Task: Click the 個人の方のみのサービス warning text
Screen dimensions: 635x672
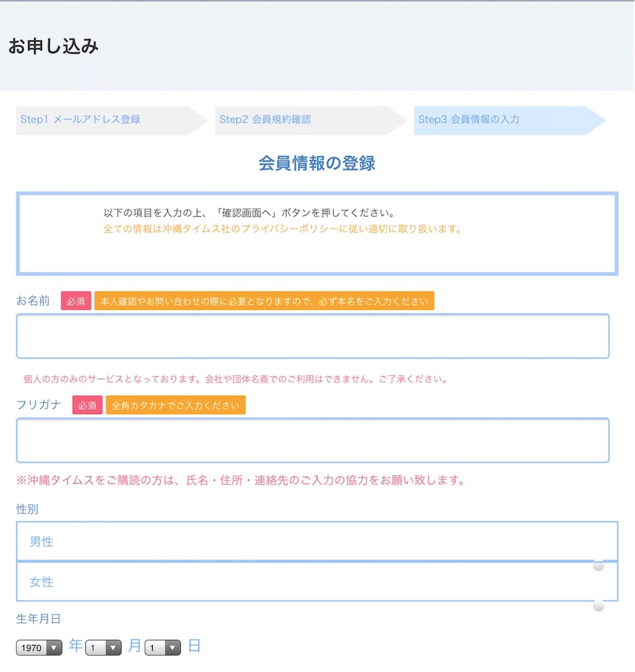Action: pos(236,379)
